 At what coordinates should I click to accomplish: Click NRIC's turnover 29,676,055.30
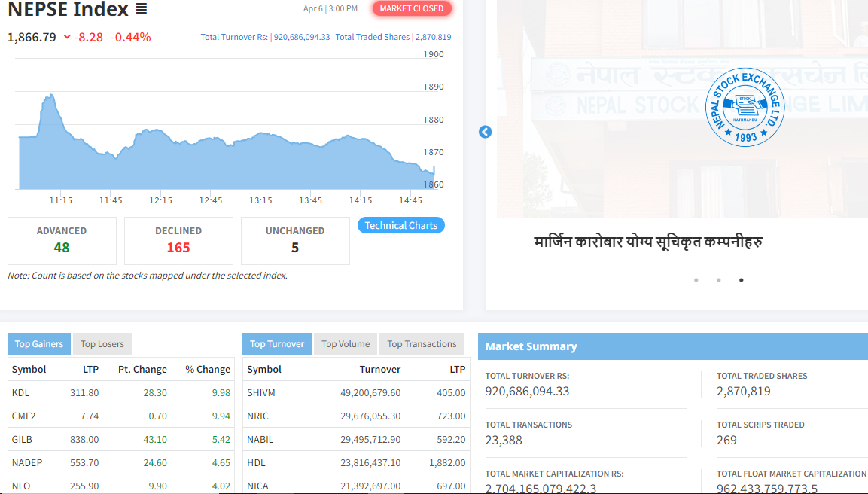click(x=370, y=416)
